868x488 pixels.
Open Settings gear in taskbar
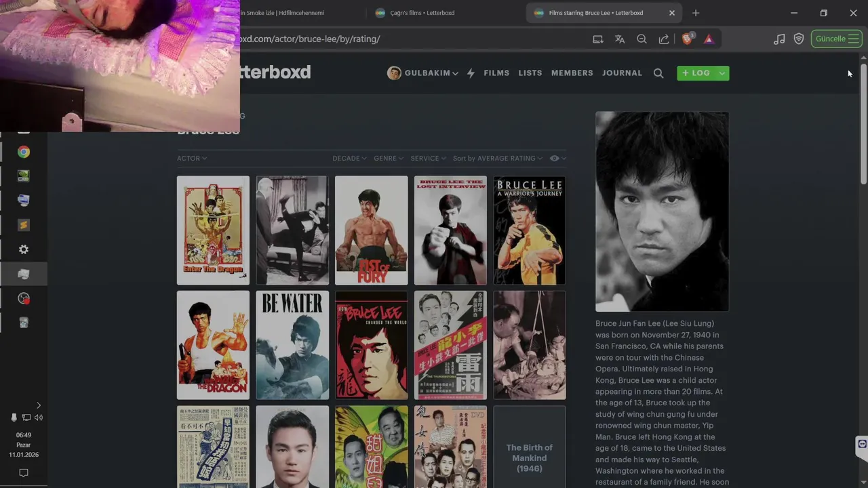tap(24, 249)
